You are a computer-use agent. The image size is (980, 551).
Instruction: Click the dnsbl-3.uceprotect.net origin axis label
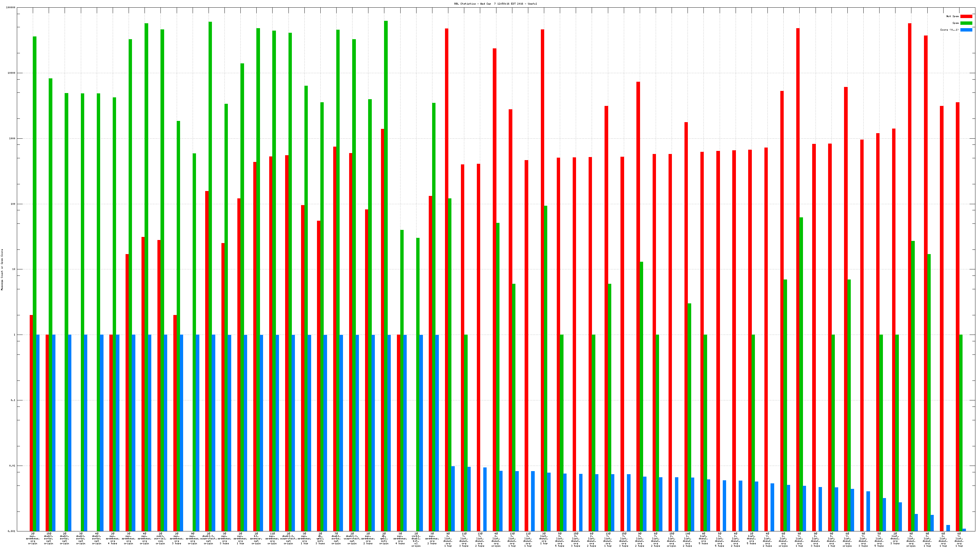pos(209,538)
